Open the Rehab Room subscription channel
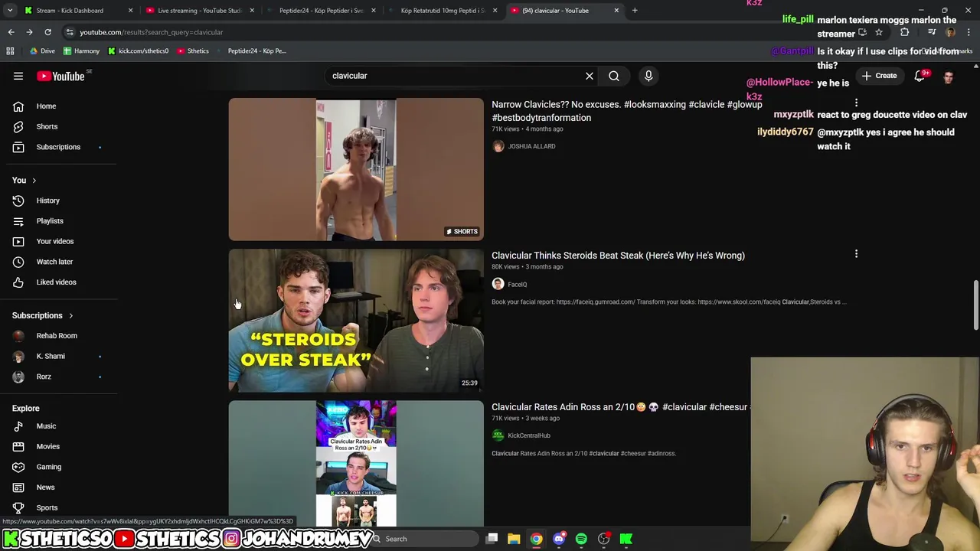The height and width of the screenshot is (551, 980). [x=58, y=336]
